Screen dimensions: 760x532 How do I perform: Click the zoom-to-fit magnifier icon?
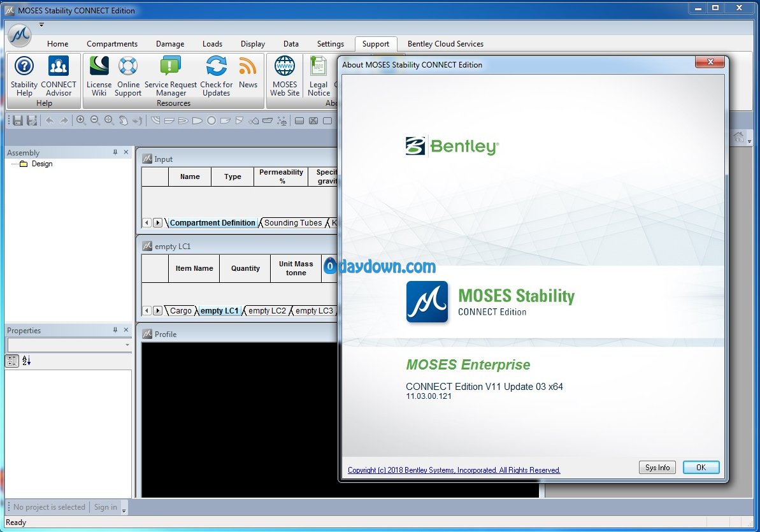click(109, 120)
